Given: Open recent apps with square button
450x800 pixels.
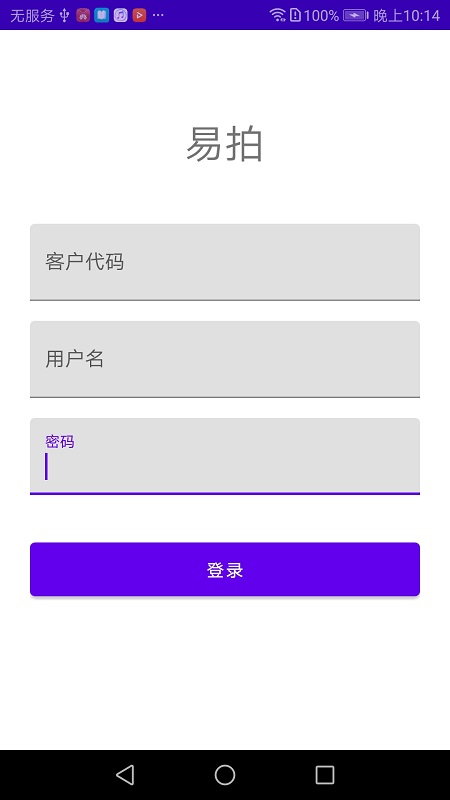Looking at the screenshot, I should [x=324, y=774].
